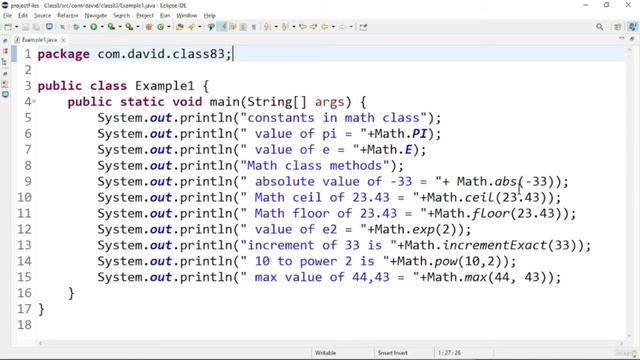Open the Package Explorer sidebar icon

tap(5, 51)
